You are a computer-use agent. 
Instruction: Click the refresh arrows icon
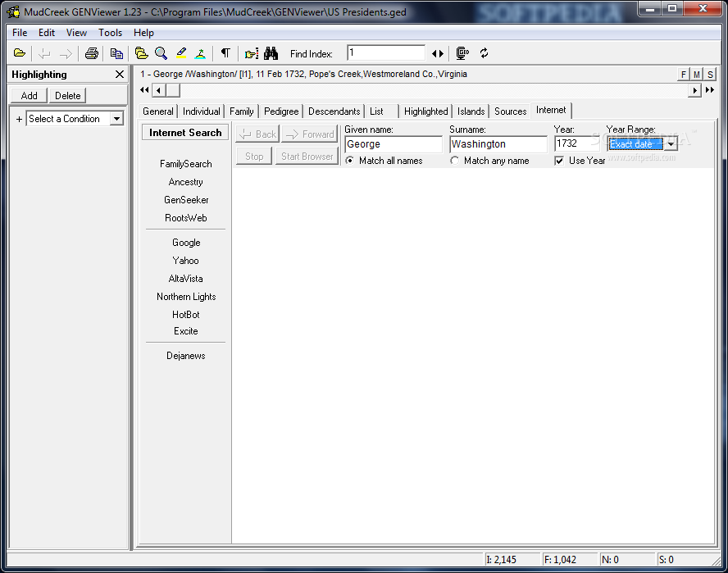point(485,53)
